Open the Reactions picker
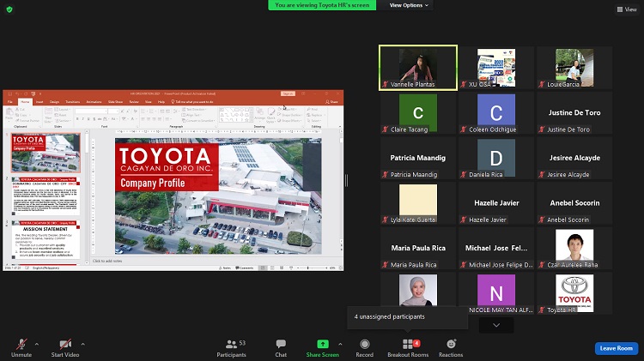The image size is (644, 361). 451,348
